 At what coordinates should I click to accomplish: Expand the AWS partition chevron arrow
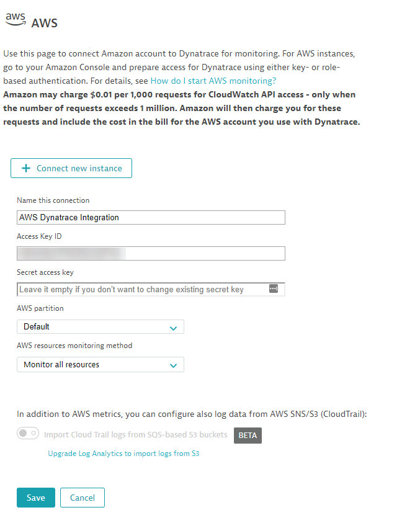[x=173, y=328]
